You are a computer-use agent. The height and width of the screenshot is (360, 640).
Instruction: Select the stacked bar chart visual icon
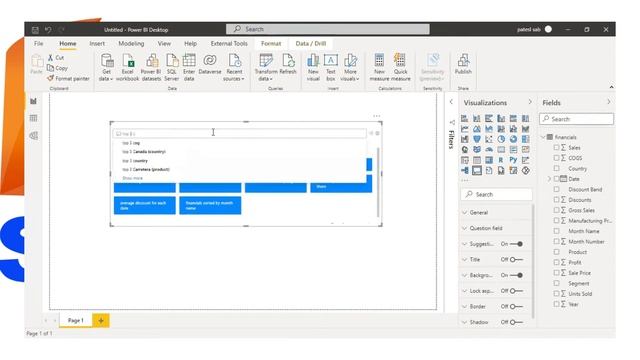(x=464, y=118)
